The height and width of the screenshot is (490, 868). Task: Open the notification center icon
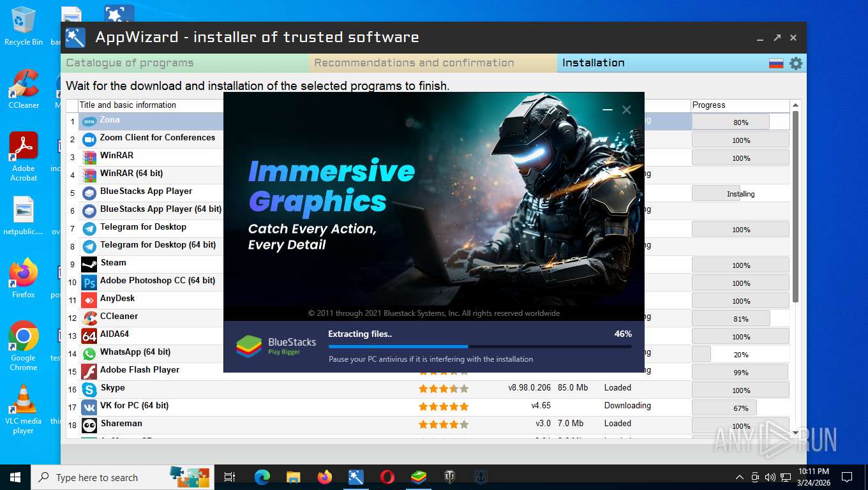(847, 477)
